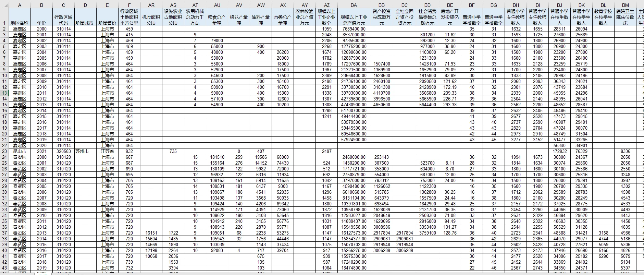
Task: Select the cell with value 801200
Action: 428,35
